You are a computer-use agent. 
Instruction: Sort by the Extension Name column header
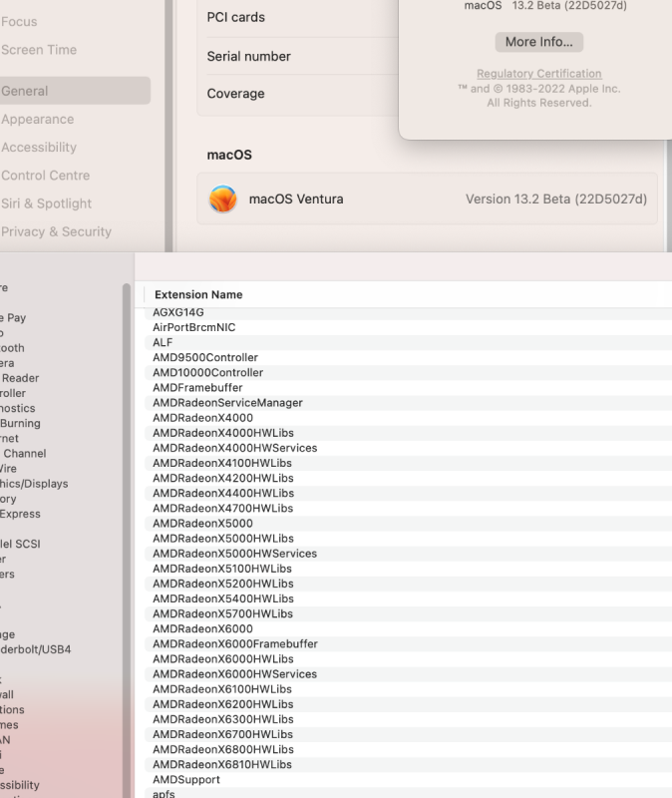198,294
